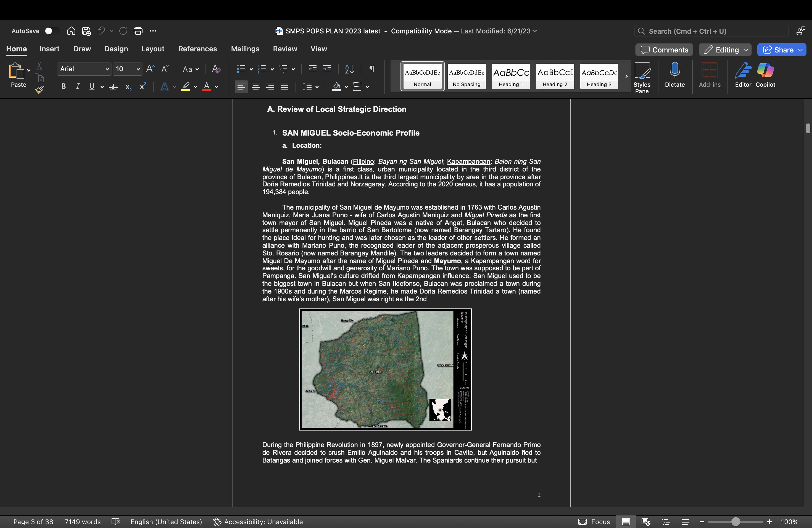Adjust the zoom slider in status bar
812x528 pixels.
[735, 522]
